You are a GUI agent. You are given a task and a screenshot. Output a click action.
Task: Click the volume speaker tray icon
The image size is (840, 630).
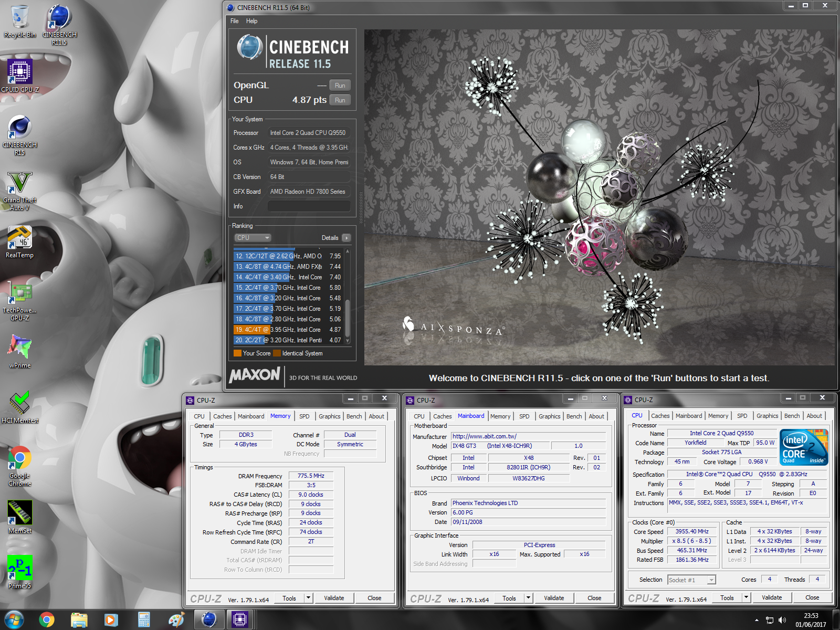tap(782, 620)
